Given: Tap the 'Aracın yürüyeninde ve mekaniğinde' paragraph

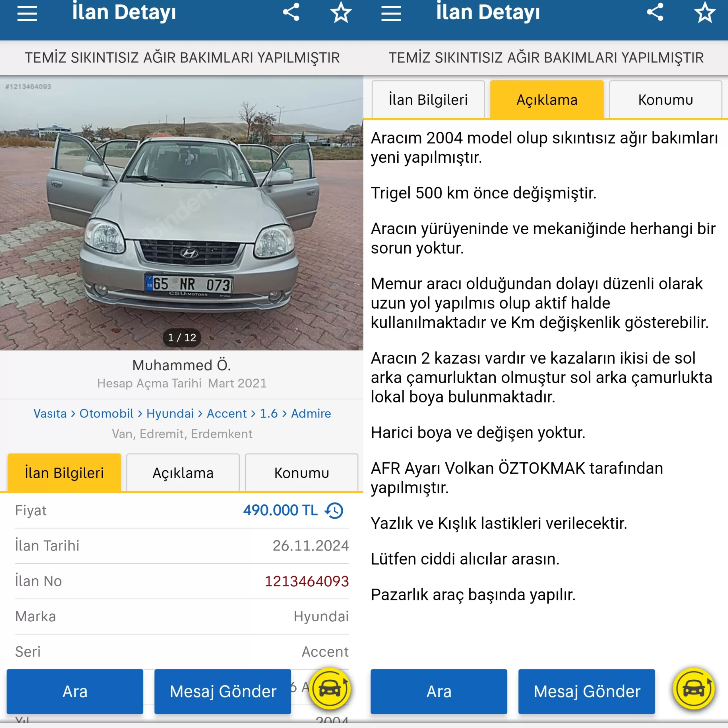Looking at the screenshot, I should point(543,238).
